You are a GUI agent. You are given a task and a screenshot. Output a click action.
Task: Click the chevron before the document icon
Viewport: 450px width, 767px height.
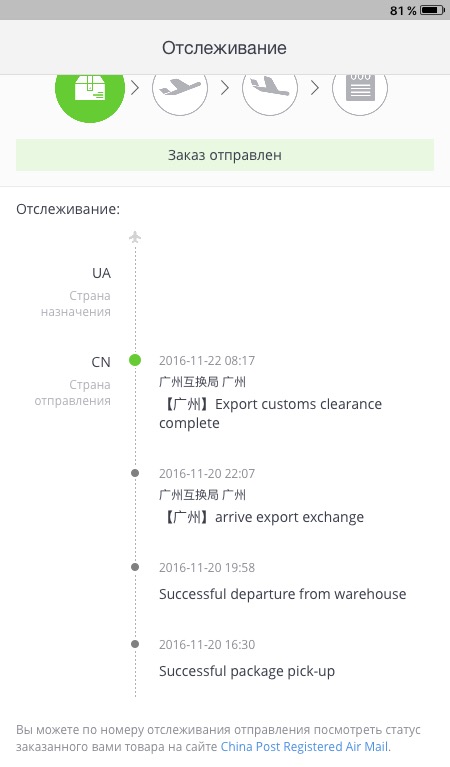pos(315,88)
